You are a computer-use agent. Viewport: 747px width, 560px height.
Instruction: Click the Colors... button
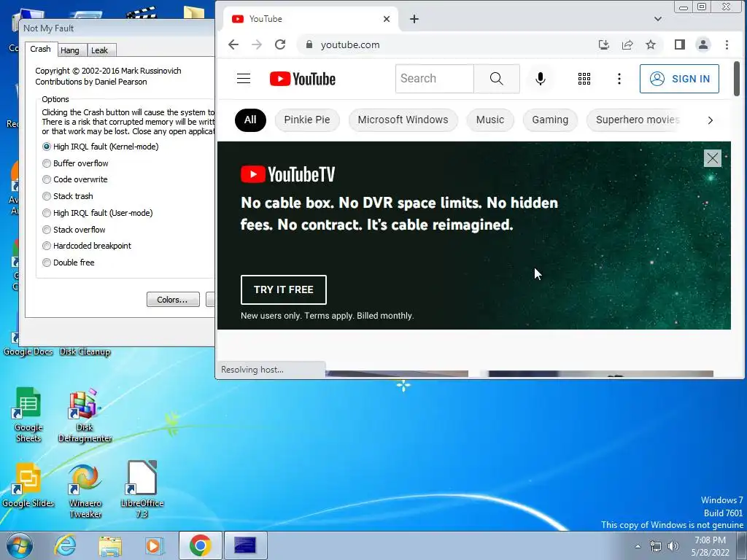[173, 300]
